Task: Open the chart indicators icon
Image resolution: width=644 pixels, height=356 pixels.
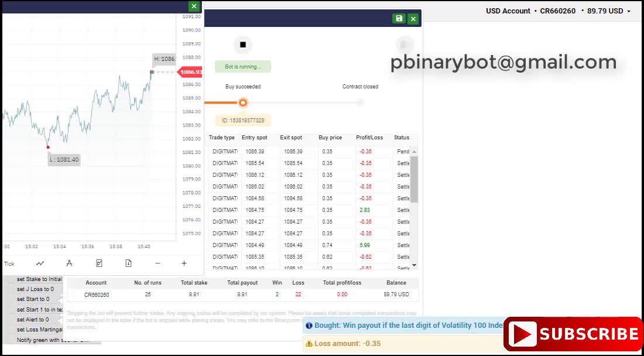Action: tap(99, 263)
